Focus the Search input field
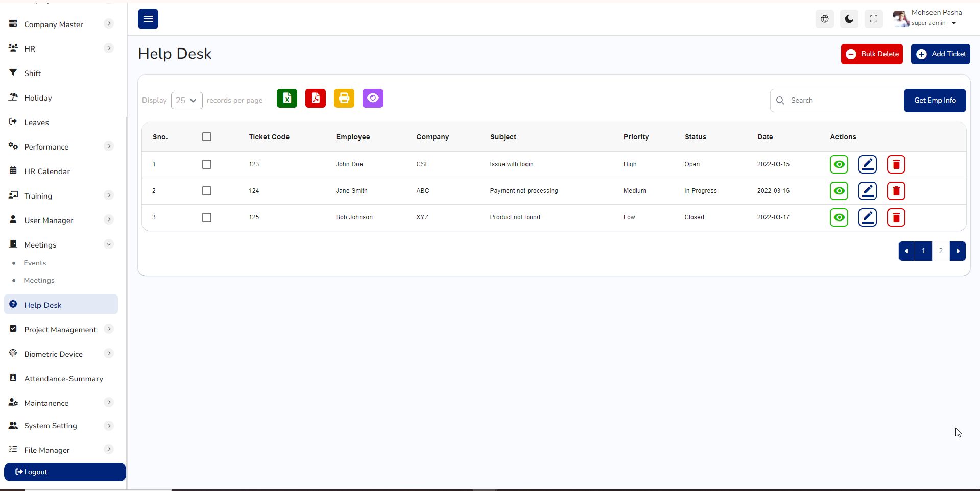Image resolution: width=980 pixels, height=491 pixels. (837, 101)
